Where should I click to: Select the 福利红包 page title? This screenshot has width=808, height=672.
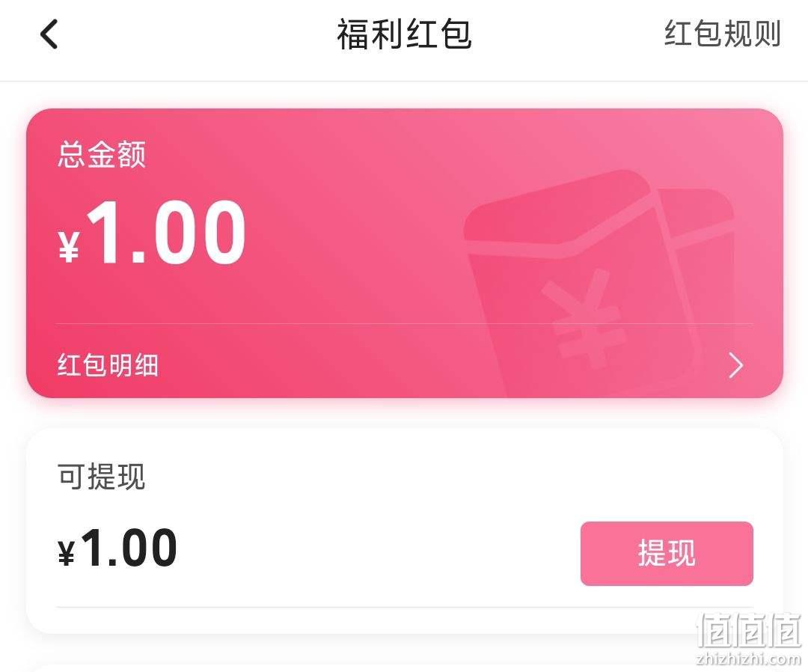(x=405, y=34)
